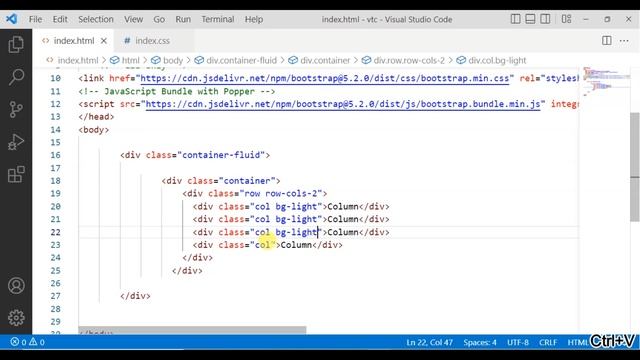This screenshot has width=640, height=360.
Task: Split the editor to the right
Action: 607,40
